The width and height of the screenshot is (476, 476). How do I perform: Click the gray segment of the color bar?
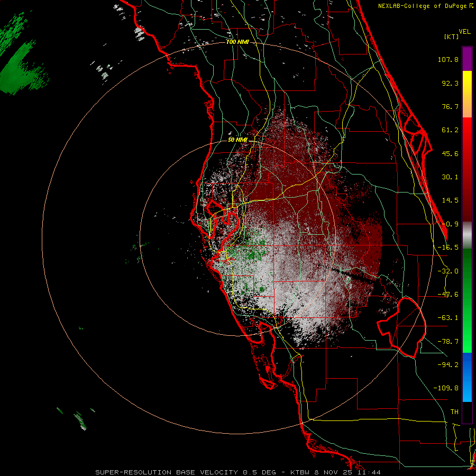tap(467, 235)
